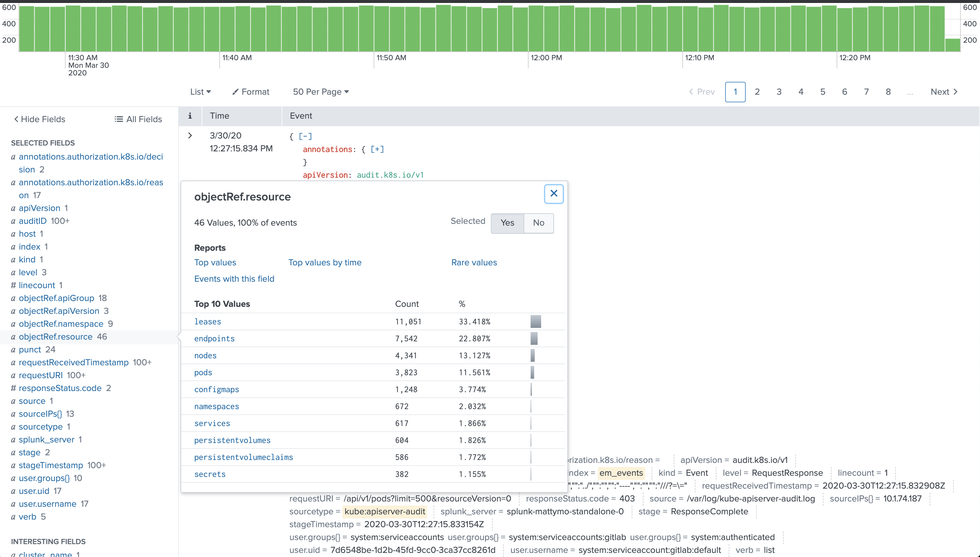Go to results page 2

pos(757,92)
